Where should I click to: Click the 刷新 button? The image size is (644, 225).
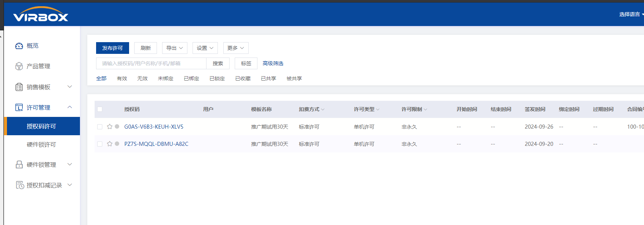coord(146,48)
